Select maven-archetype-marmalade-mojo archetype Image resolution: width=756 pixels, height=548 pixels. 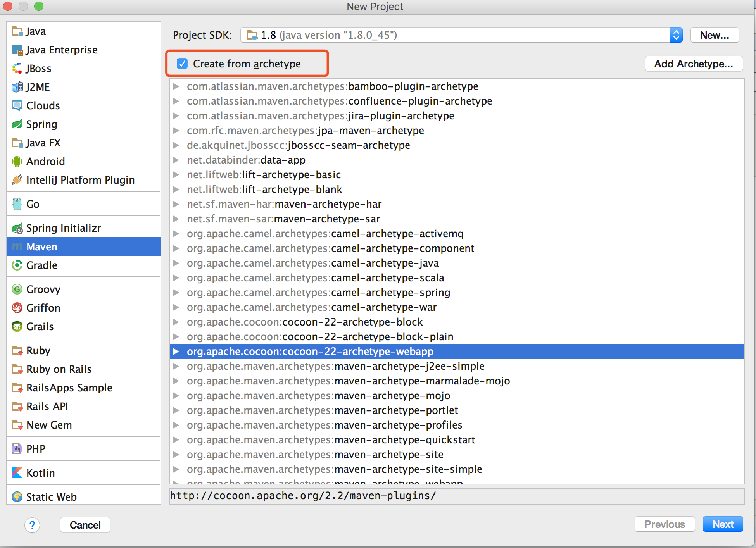point(457,381)
